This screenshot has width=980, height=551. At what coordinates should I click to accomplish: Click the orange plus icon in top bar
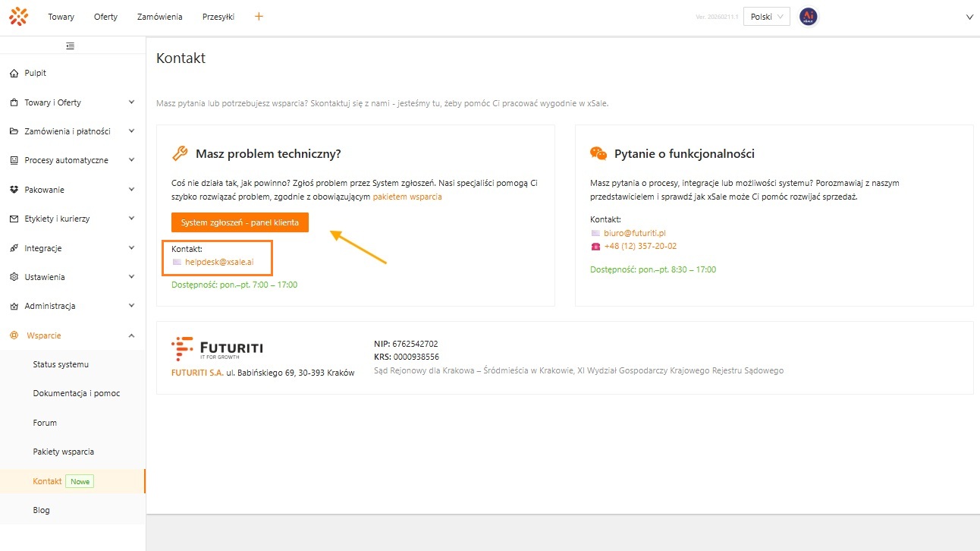(259, 16)
